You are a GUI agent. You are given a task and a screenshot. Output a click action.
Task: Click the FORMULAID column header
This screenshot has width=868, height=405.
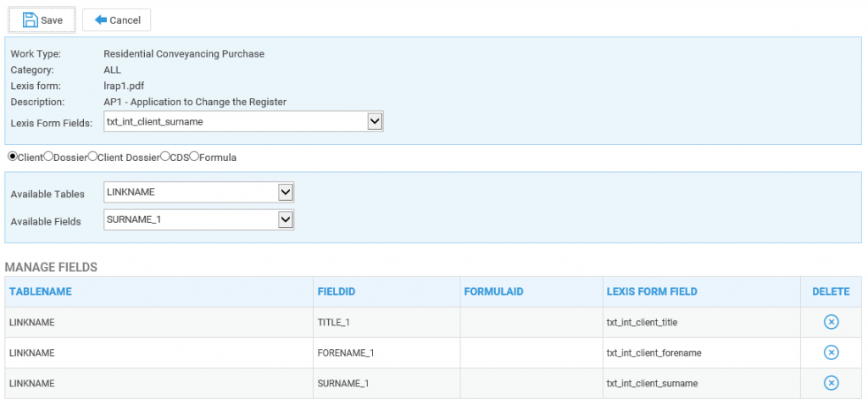(x=494, y=291)
